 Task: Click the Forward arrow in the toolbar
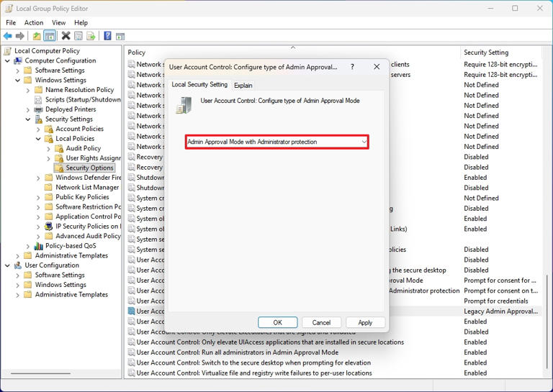20,36
